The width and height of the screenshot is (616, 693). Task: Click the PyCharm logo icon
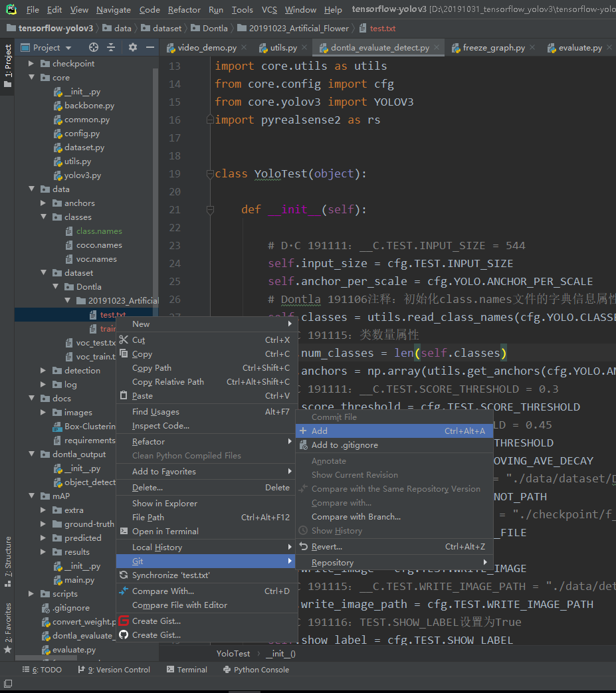click(11, 10)
